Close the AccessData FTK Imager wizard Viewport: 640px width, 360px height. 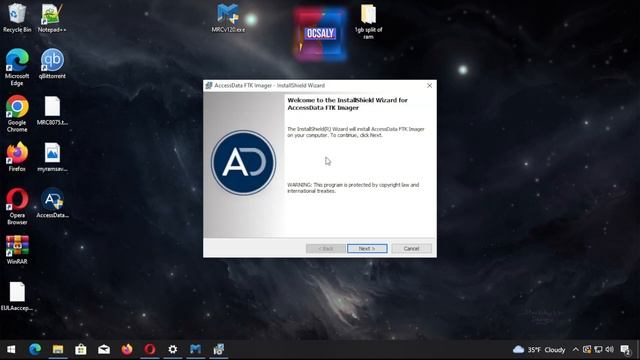pyautogui.click(x=429, y=85)
